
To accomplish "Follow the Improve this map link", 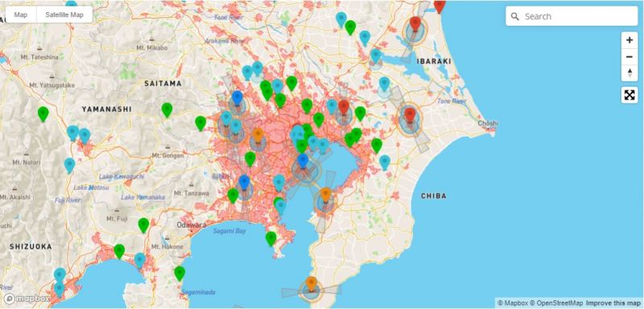I will pyautogui.click(x=613, y=303).
